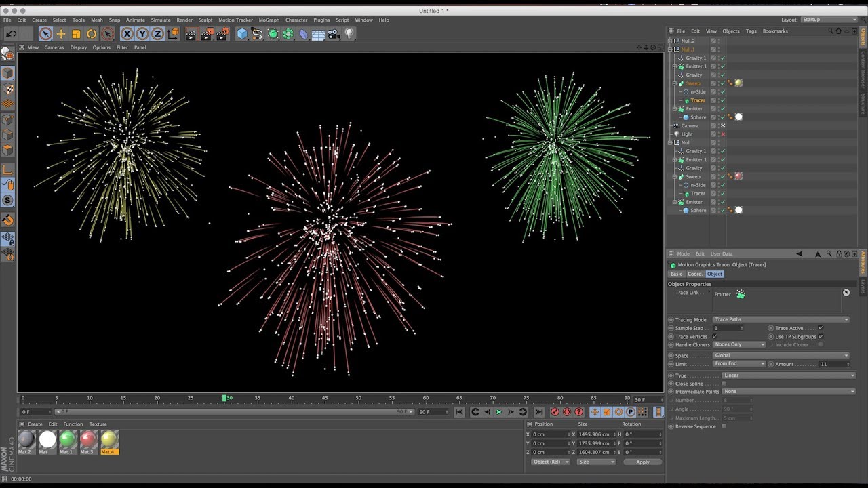Click timeline ruler at frame 60
The image size is (868, 488).
click(x=426, y=399)
